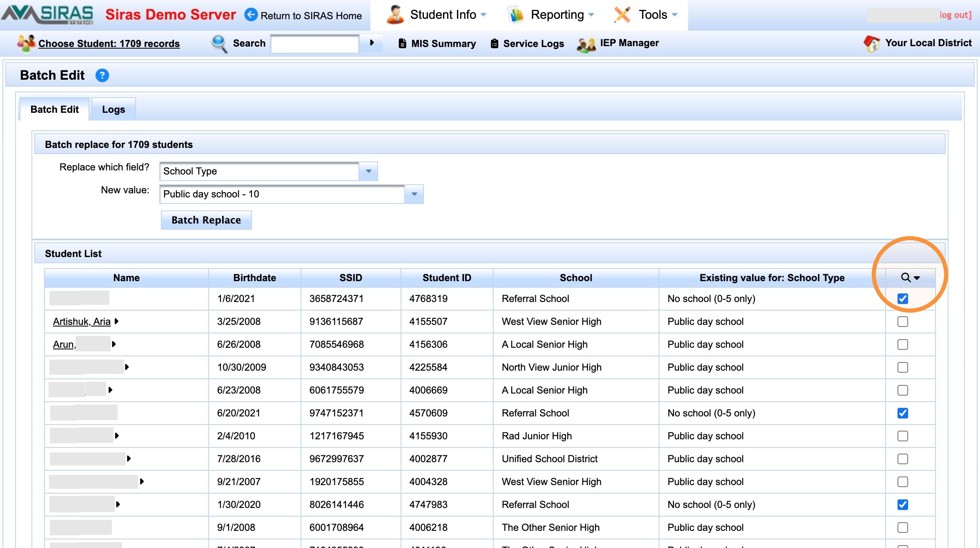Click into the Search text field
980x548 pixels.
[x=315, y=43]
